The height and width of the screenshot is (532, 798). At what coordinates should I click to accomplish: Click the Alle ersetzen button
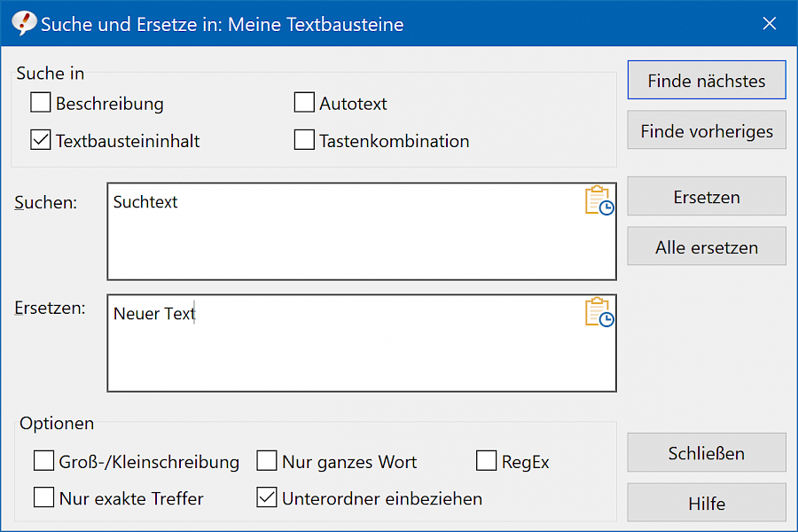707,246
